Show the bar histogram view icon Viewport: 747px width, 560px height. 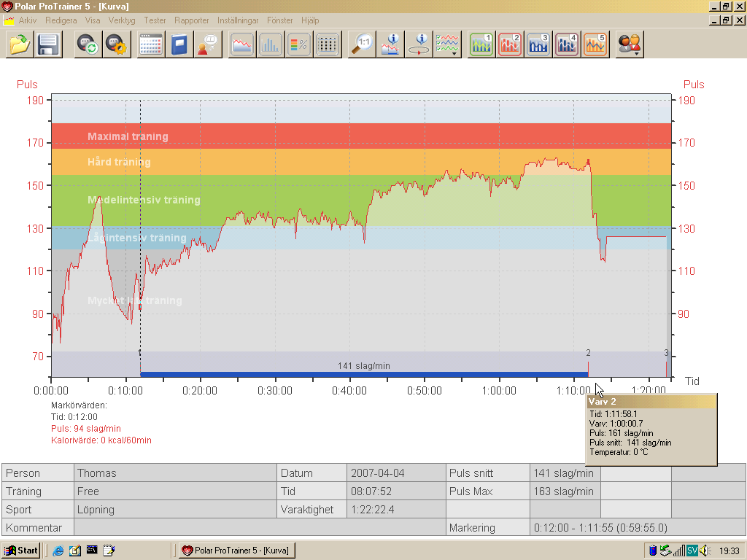click(271, 44)
